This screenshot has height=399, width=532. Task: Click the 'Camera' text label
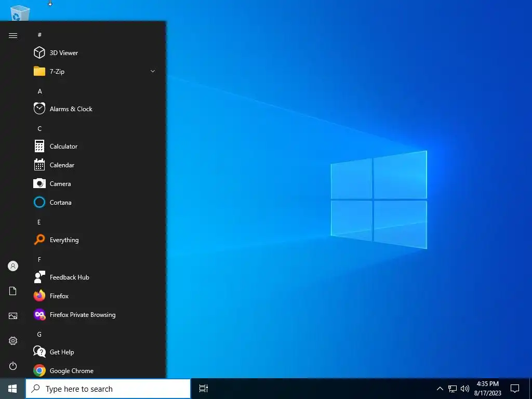[x=60, y=183]
